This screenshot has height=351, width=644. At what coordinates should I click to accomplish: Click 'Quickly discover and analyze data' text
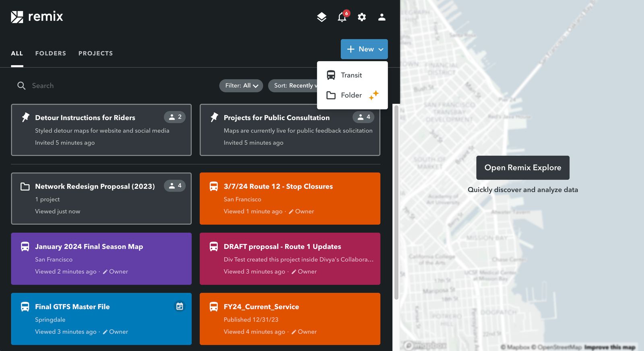[523, 190]
